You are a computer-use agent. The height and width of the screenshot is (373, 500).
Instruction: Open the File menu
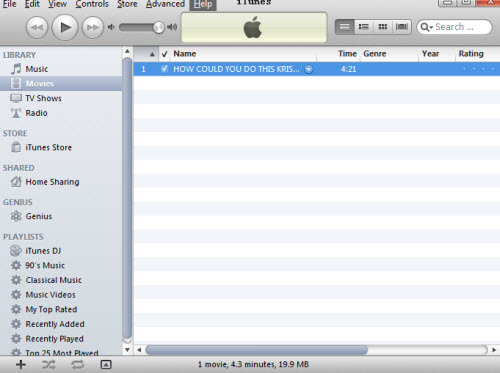[9, 4]
